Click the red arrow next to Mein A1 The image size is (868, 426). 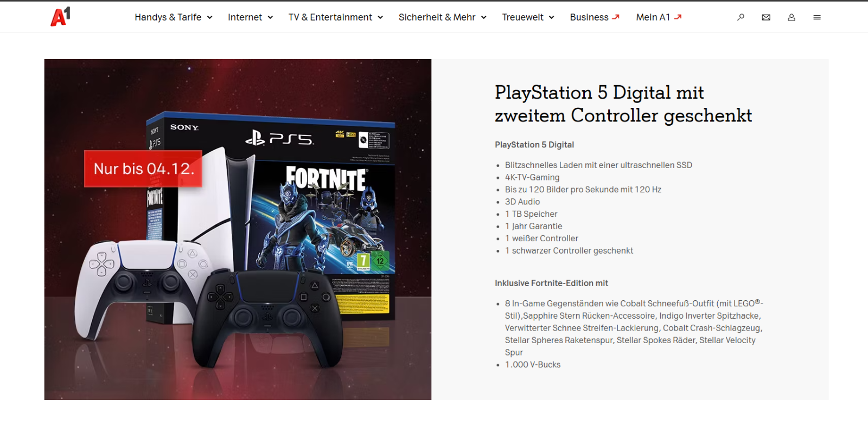[678, 17]
